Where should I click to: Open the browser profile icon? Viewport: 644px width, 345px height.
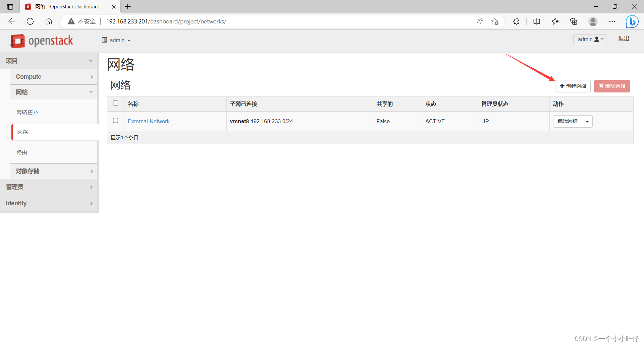[593, 21]
